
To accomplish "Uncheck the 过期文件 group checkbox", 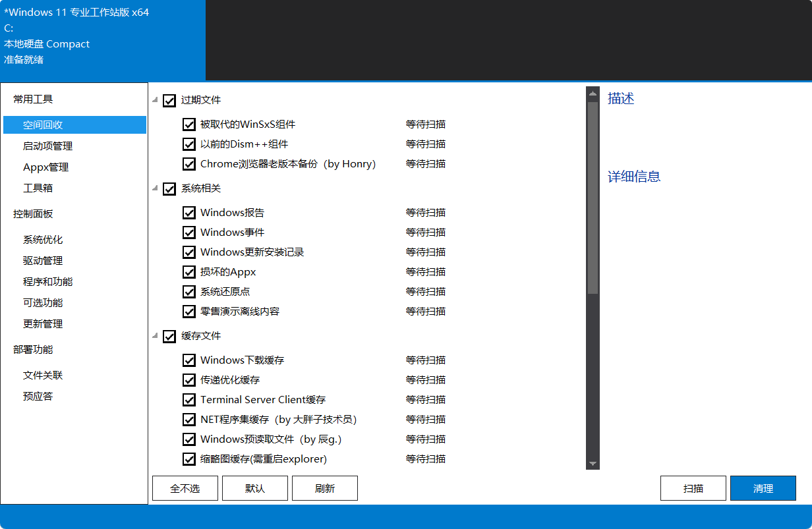I will click(x=169, y=100).
